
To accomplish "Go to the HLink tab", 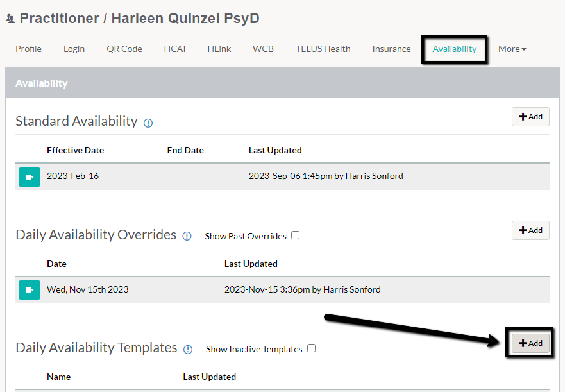I will [219, 49].
